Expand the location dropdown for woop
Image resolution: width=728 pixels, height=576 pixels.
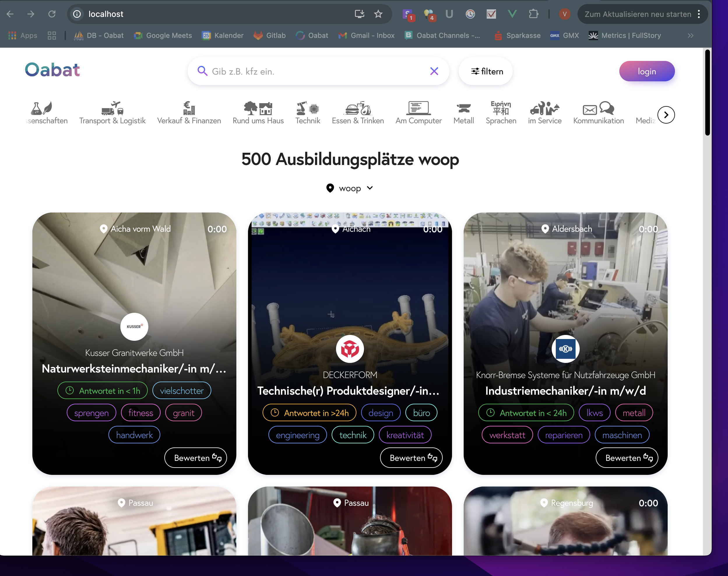pyautogui.click(x=370, y=188)
